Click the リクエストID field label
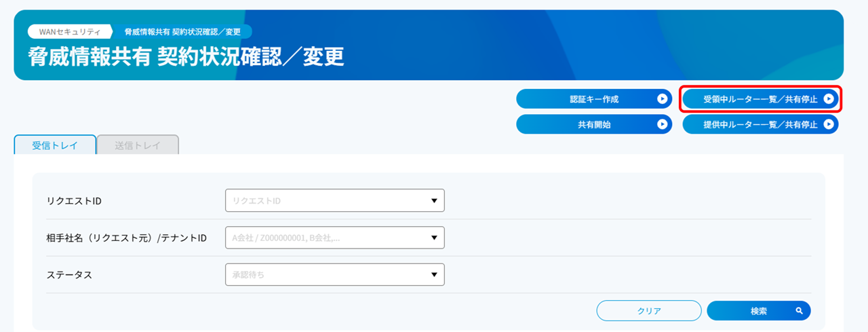The height and width of the screenshot is (332, 868). (74, 201)
